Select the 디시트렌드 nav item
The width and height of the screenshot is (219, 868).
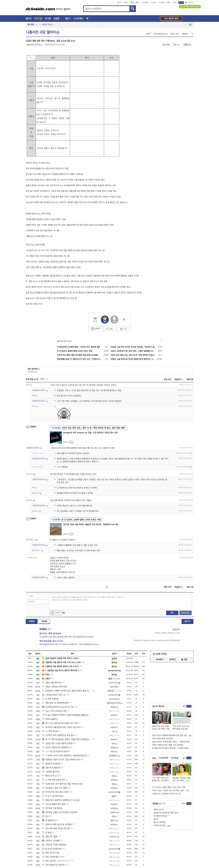pos(78,19)
